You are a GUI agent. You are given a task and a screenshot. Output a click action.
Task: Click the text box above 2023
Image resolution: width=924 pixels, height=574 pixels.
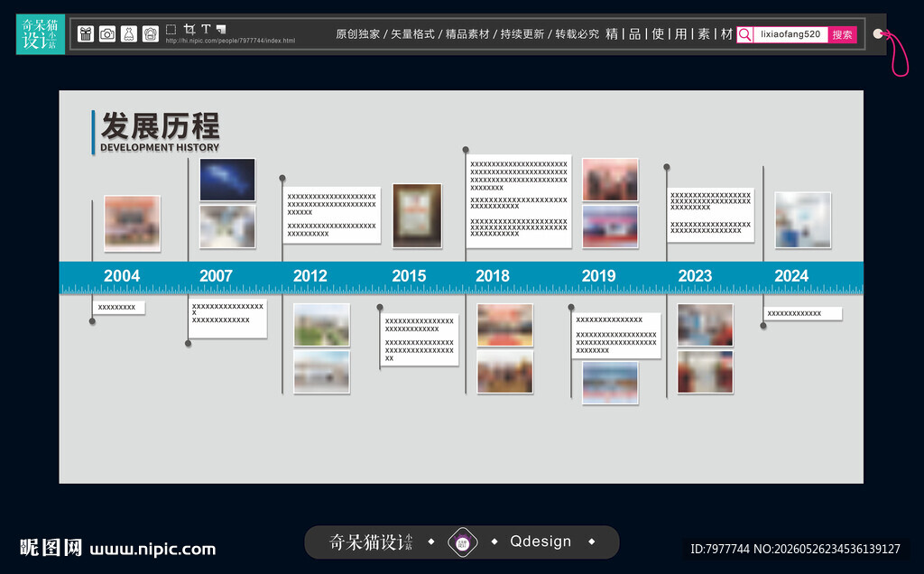(x=711, y=215)
